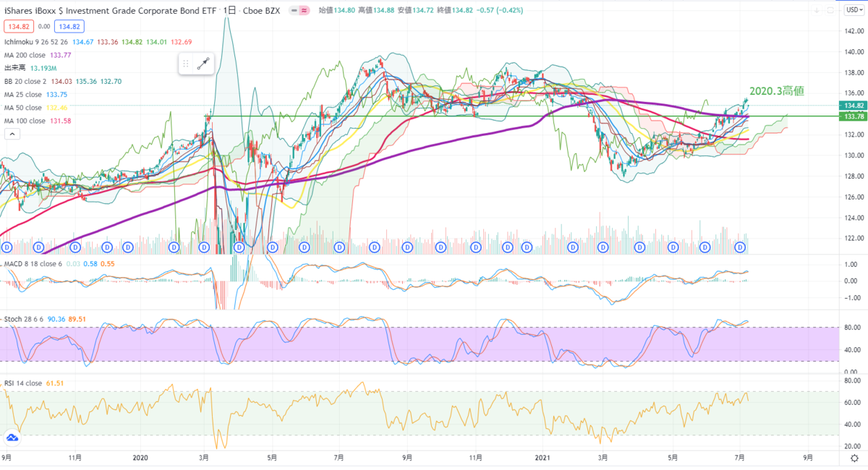Select the MA 50 close legend
Image resolution: width=868 pixels, height=470 pixels.
[25, 108]
